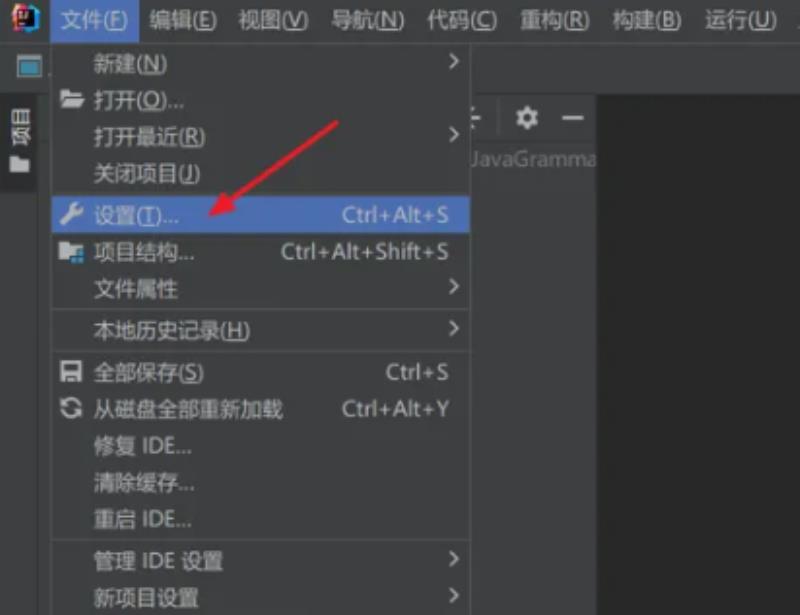The width and height of the screenshot is (800, 615).
Task: Click the folder icon next to 打开
Action: (71, 99)
